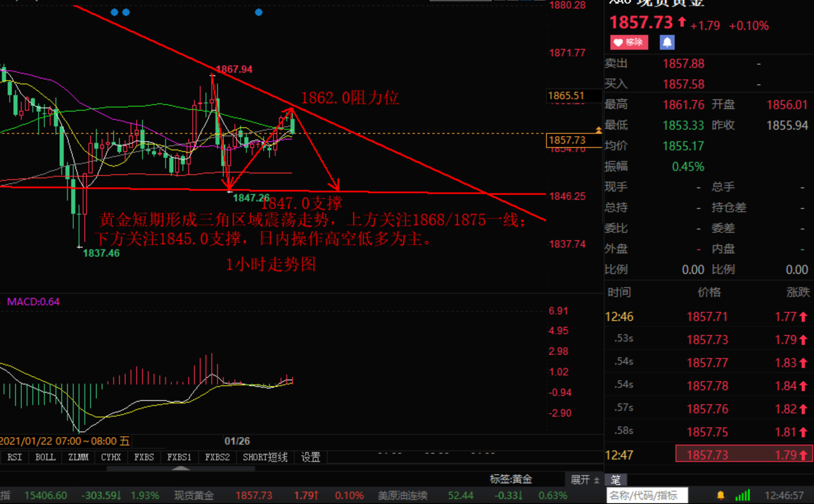Open indicator 设置 settings
Image resolution: width=814 pixels, height=504 pixels.
coord(311,457)
